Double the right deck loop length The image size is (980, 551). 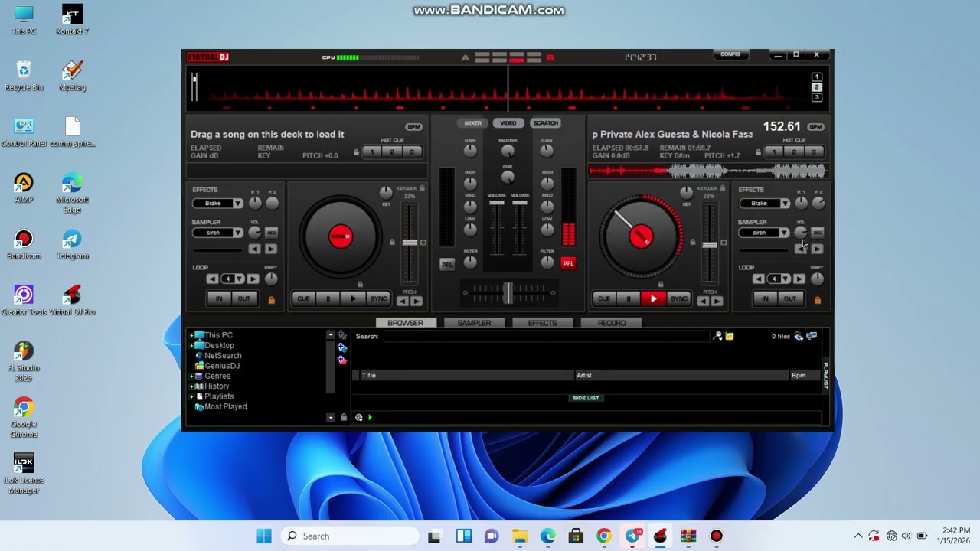799,279
